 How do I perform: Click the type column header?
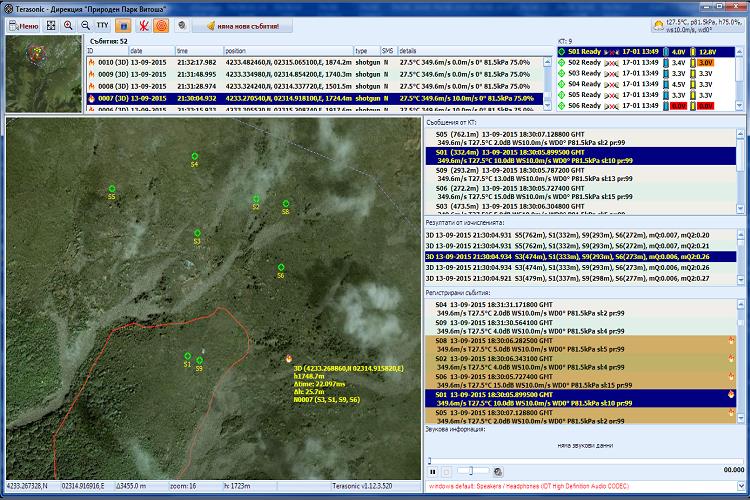(x=366, y=51)
